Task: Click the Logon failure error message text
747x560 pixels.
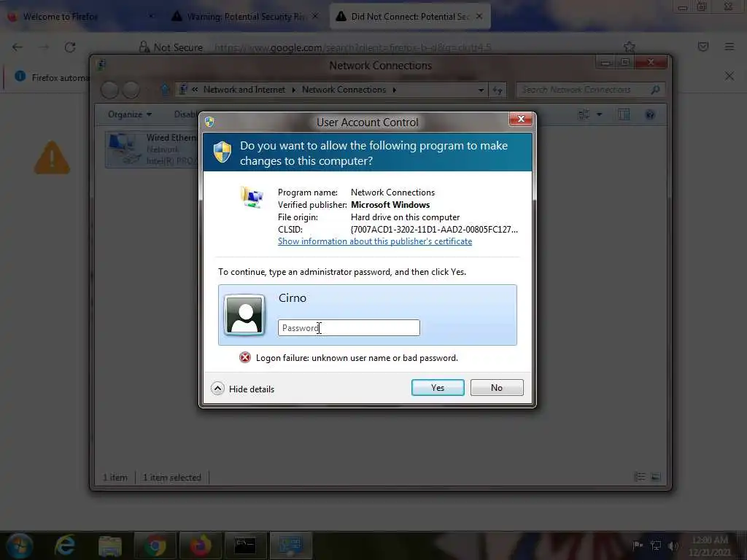Action: click(x=357, y=358)
